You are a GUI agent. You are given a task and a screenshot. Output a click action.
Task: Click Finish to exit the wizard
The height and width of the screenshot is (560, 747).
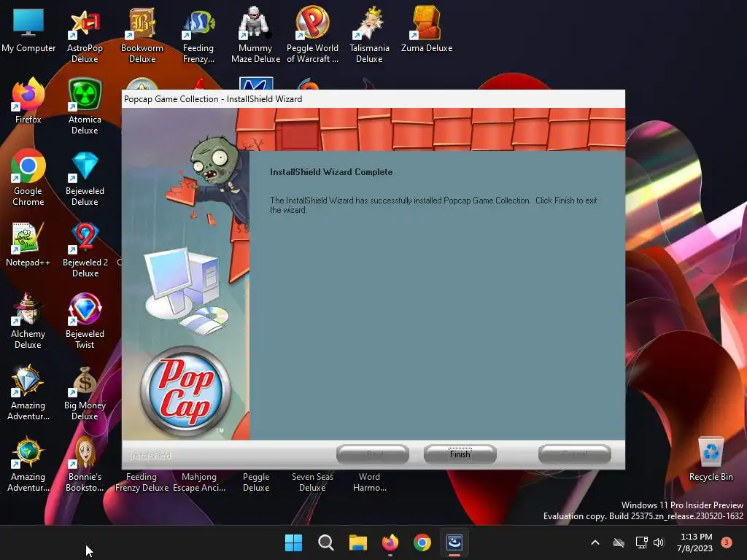(x=460, y=454)
